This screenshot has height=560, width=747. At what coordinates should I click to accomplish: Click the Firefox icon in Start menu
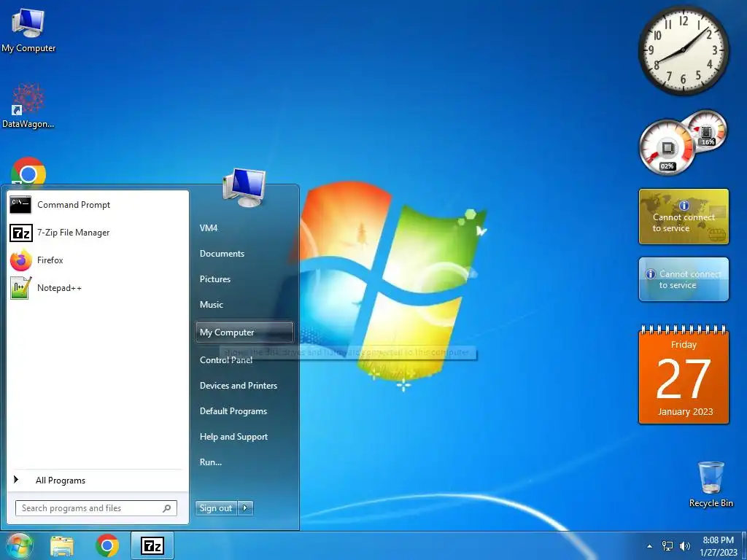pyautogui.click(x=21, y=260)
